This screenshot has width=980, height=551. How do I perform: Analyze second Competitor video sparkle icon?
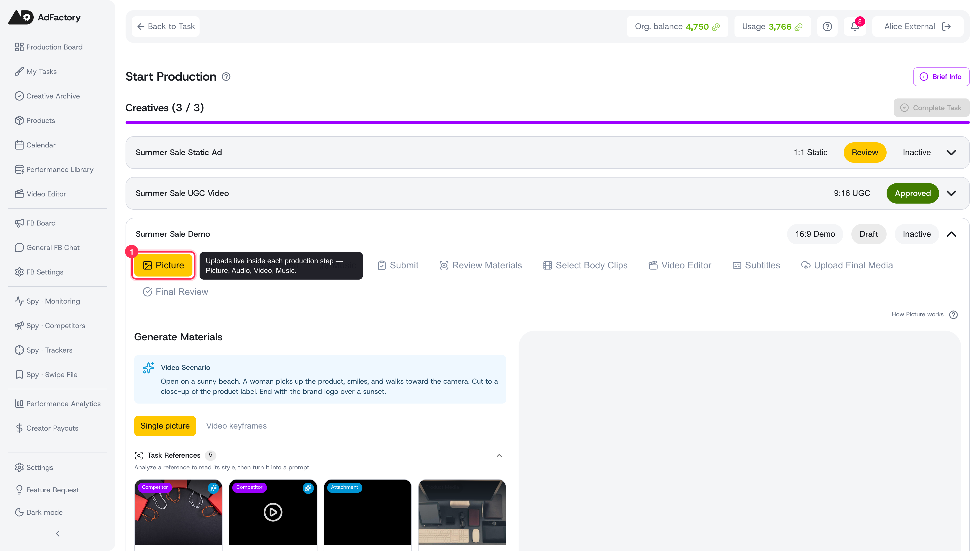308,488
